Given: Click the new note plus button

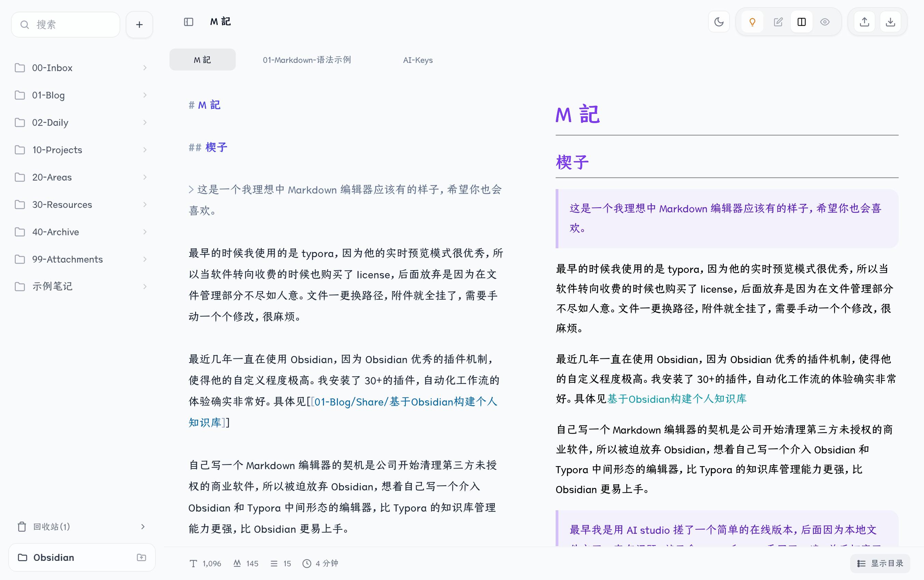Looking at the screenshot, I should click(x=139, y=25).
